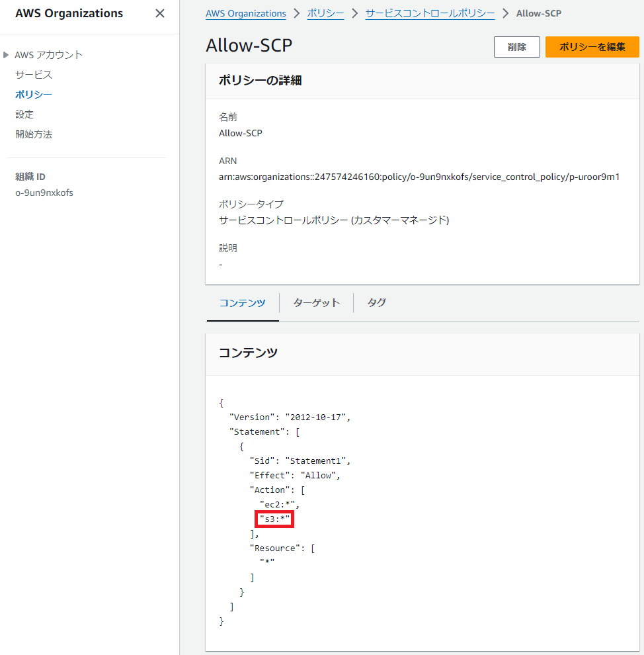Click the "Statement": [ line
This screenshot has height=655, width=644.
[264, 432]
